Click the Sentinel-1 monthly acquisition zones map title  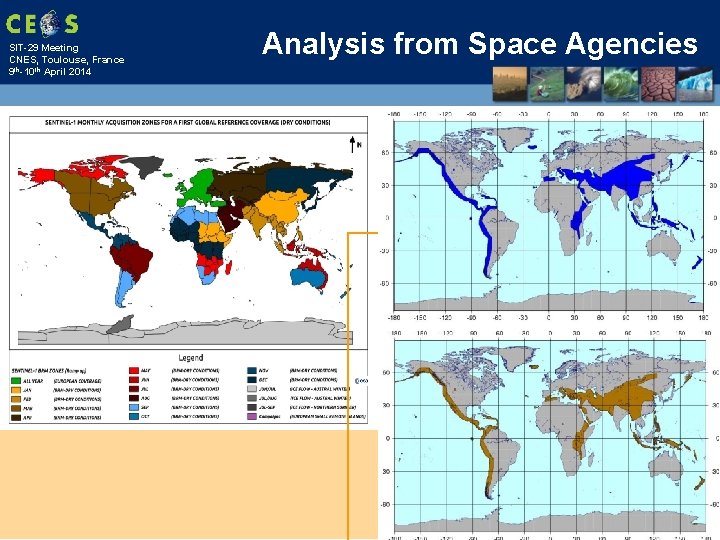pyautogui.click(x=187, y=123)
